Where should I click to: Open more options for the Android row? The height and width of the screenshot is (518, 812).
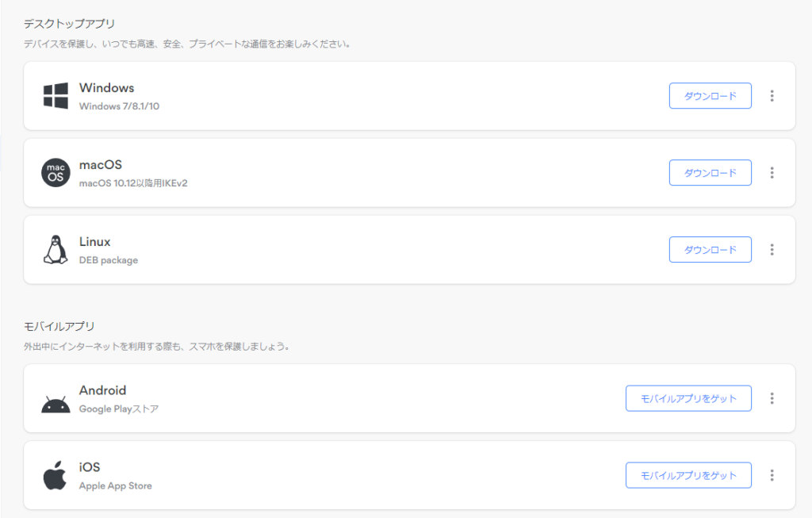tap(772, 398)
